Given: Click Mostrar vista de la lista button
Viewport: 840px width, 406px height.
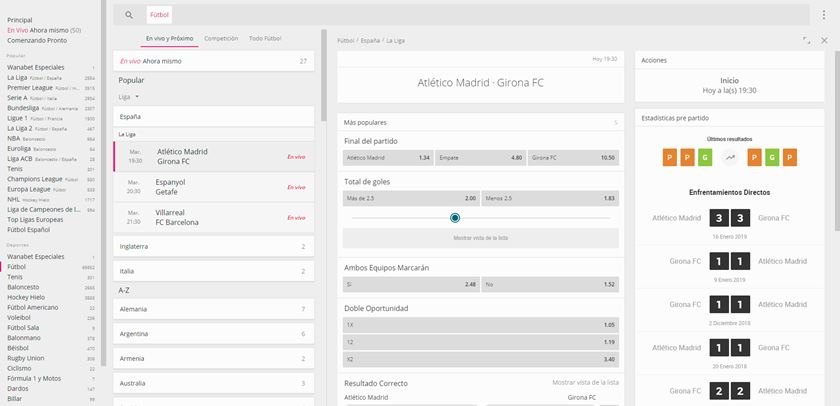Looking at the screenshot, I should (x=481, y=238).
